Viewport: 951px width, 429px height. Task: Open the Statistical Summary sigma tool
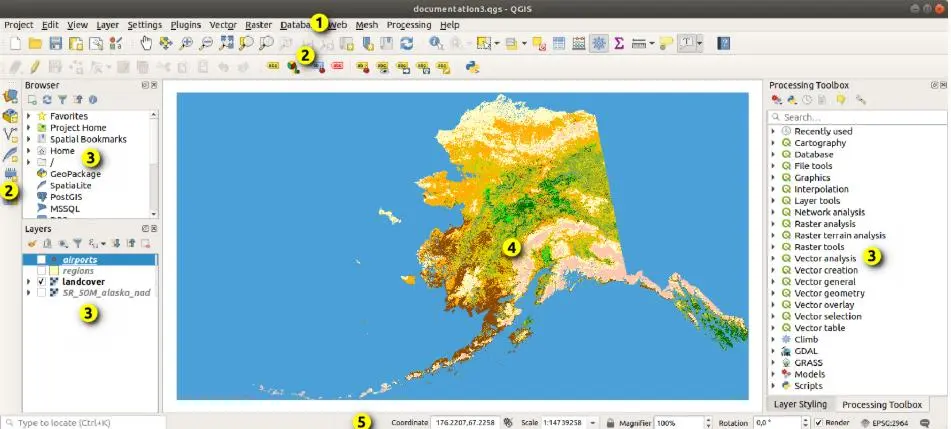(x=619, y=44)
